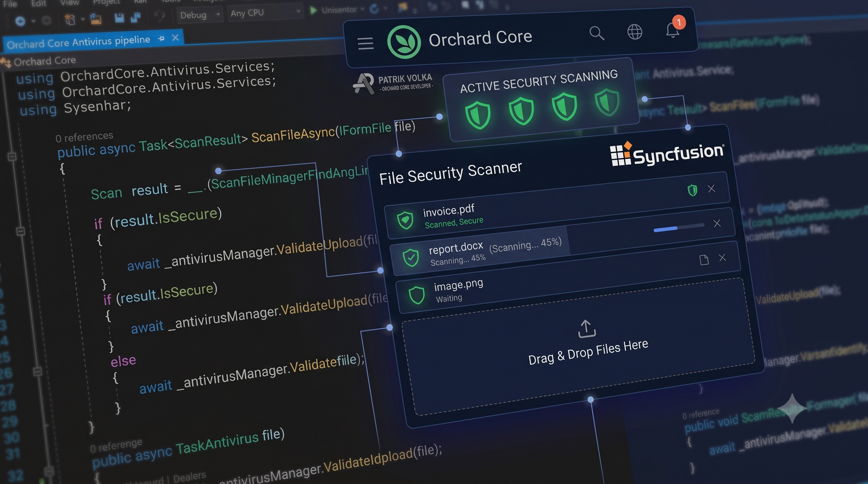Open search with the magnifier icon
Image resolution: width=868 pixels, height=484 pixels.
tap(597, 33)
